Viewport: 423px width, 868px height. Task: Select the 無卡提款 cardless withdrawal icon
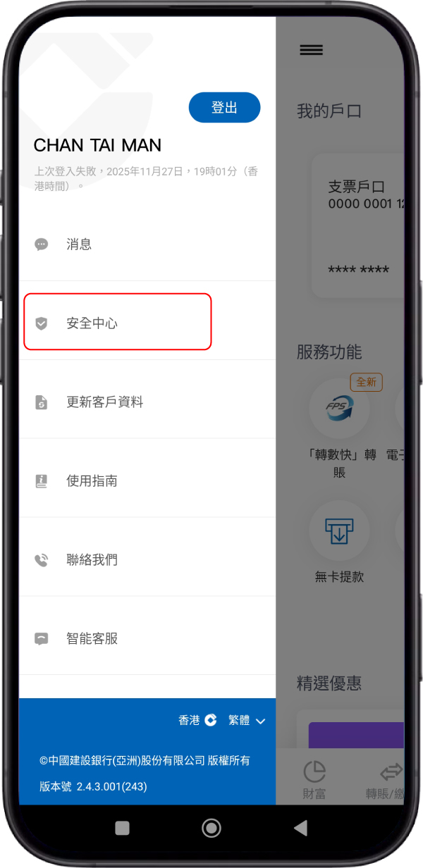339,530
